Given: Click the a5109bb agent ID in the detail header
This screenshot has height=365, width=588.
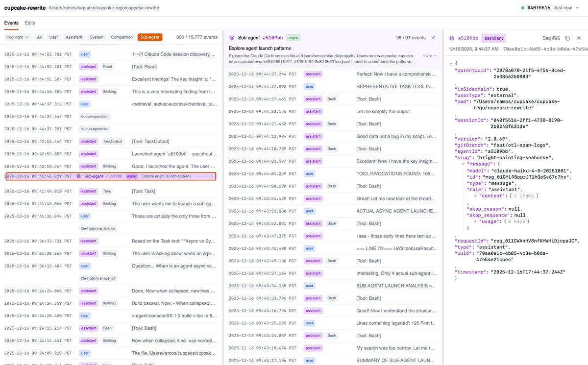Looking at the screenshot, I should coord(468,38).
